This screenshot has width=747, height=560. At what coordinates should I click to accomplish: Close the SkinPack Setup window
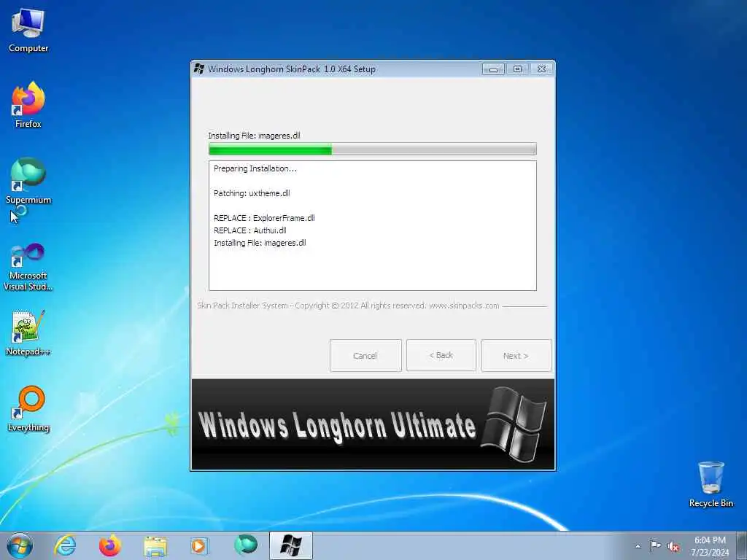pyautogui.click(x=542, y=69)
